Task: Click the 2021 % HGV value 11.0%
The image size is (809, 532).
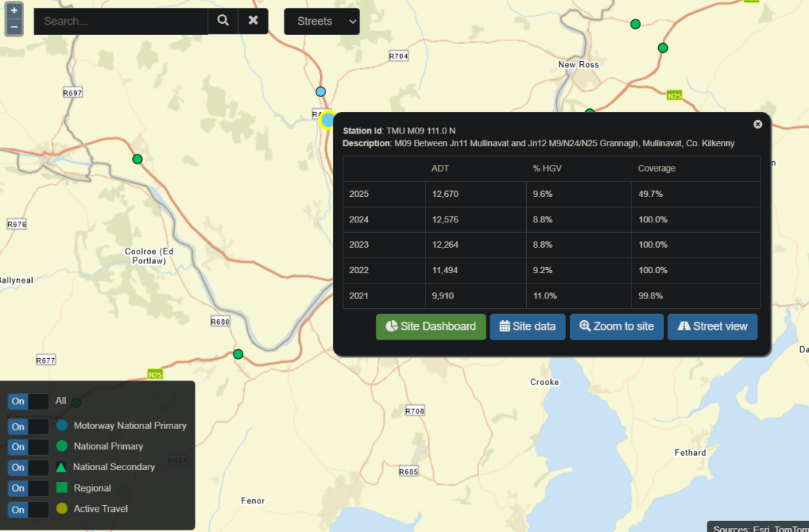Action: 545,296
